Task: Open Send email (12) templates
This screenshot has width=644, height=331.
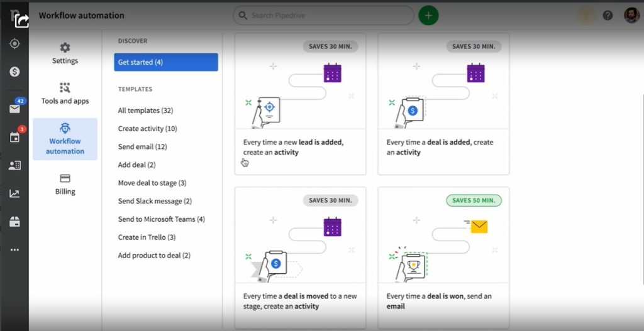Action: 143,146
